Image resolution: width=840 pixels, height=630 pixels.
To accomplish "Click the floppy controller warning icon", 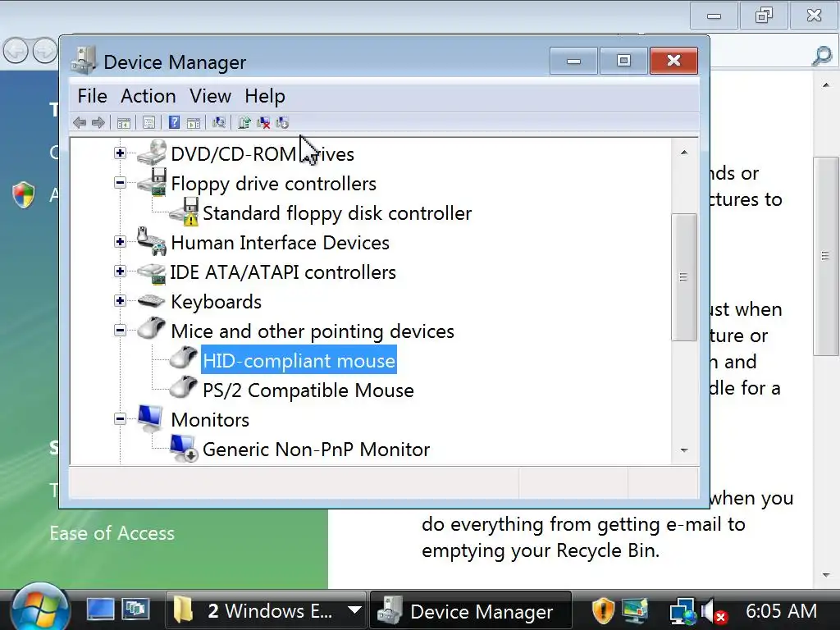I will [x=185, y=212].
